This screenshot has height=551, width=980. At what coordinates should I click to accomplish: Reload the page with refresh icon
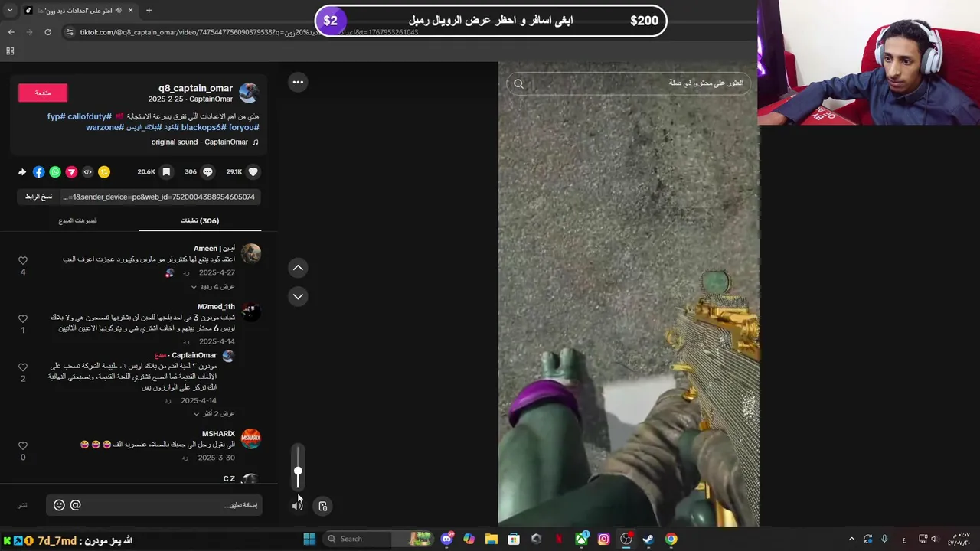pyautogui.click(x=47, y=32)
